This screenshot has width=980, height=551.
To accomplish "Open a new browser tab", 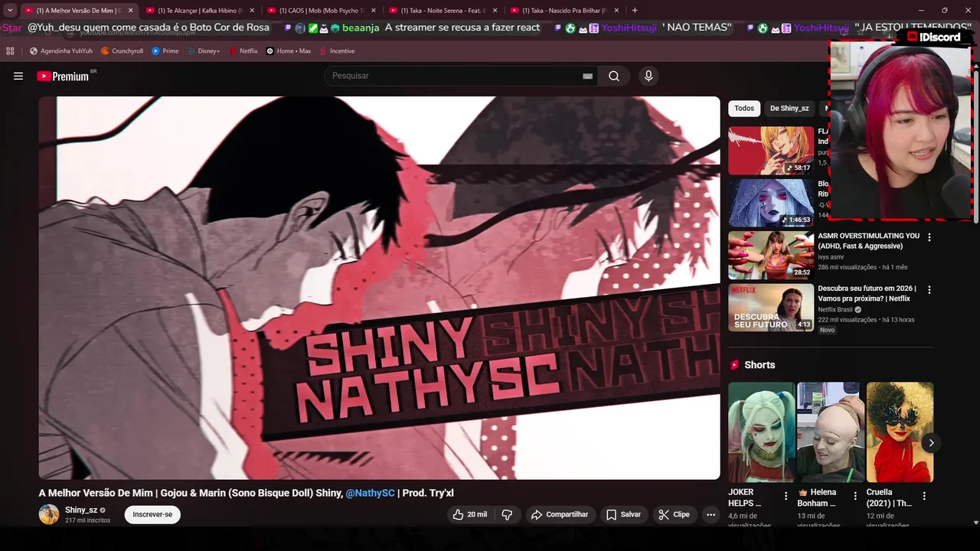I will 635,11.
